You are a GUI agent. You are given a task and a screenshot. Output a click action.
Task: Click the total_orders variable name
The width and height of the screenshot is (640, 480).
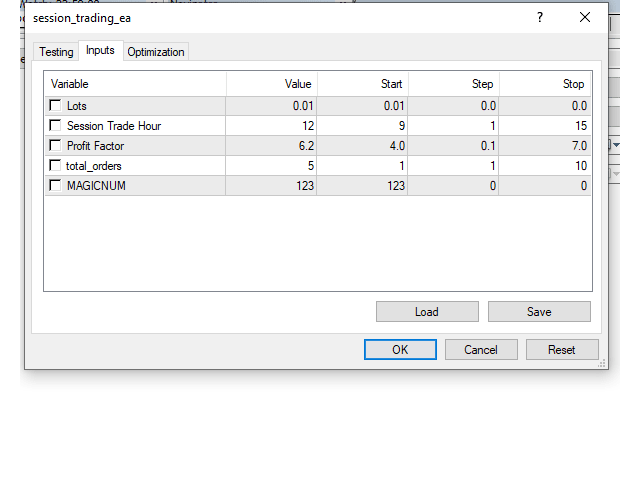coord(93,166)
